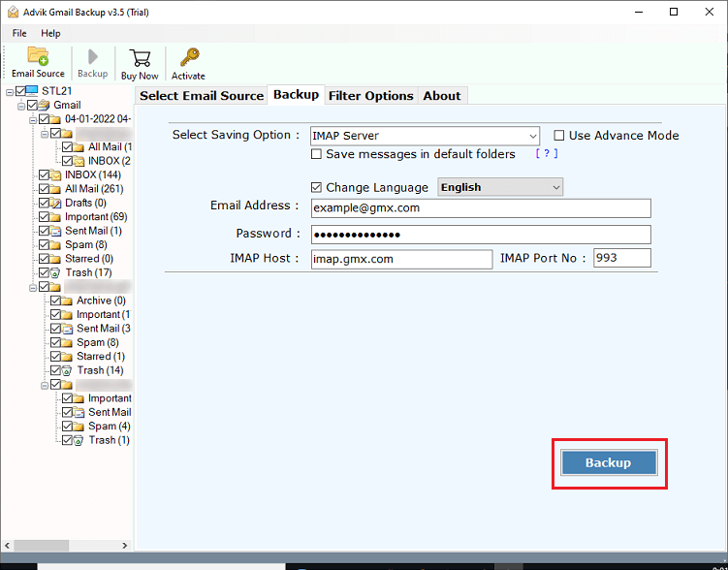Uncheck the Gmail node checkbox
Image resolution: width=728 pixels, height=570 pixels.
pyautogui.click(x=32, y=105)
